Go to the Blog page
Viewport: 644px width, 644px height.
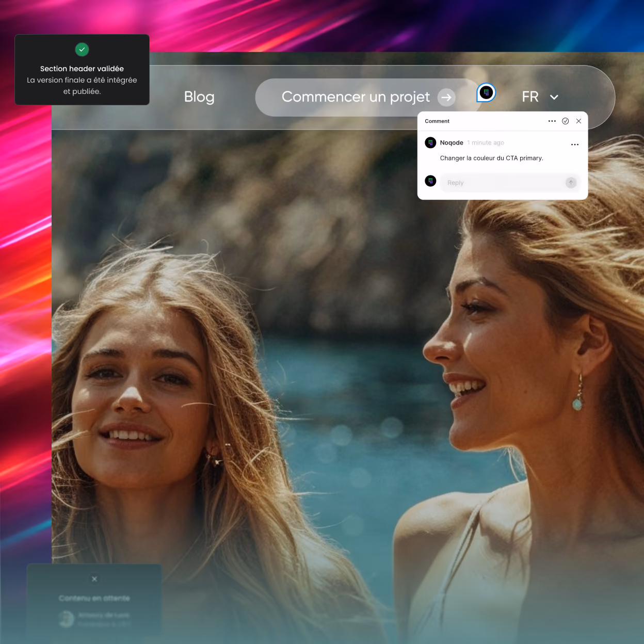[x=199, y=97]
